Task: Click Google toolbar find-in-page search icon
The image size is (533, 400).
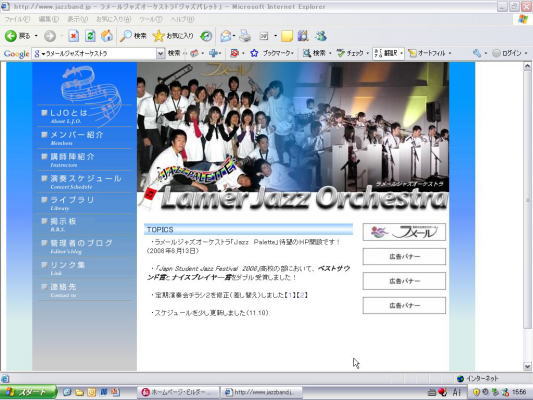Action: [314, 53]
